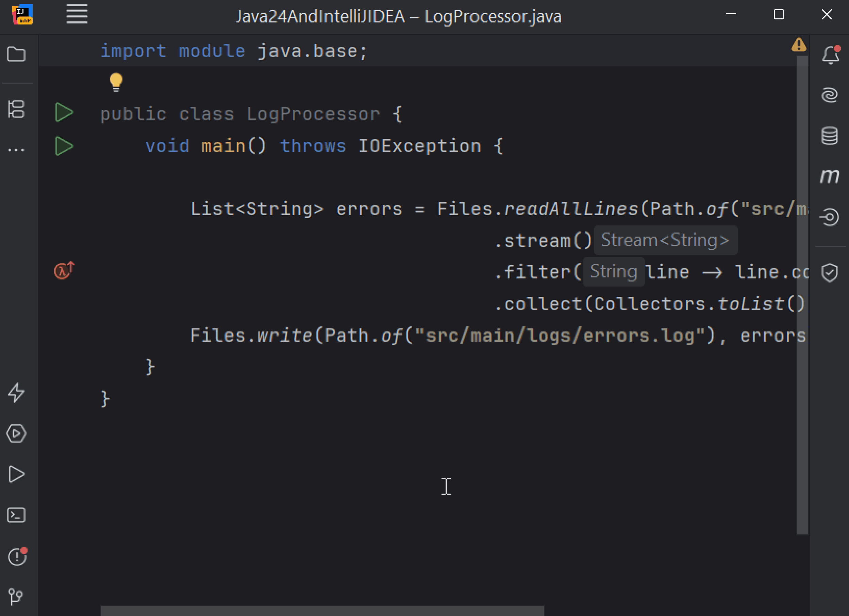Viewport: 849px width, 616px height.
Task: Click the Stream<String> inlay type hint
Action: pyautogui.click(x=665, y=240)
